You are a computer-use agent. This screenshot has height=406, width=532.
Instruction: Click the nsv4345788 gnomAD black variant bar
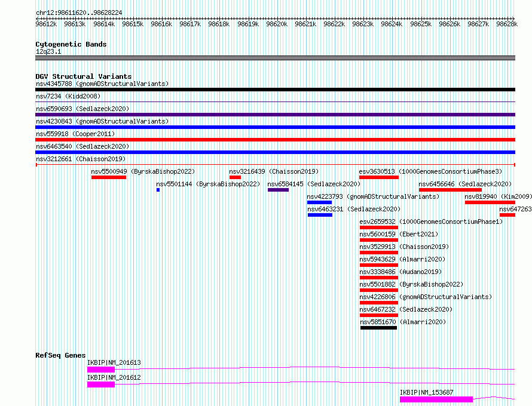[275, 90]
